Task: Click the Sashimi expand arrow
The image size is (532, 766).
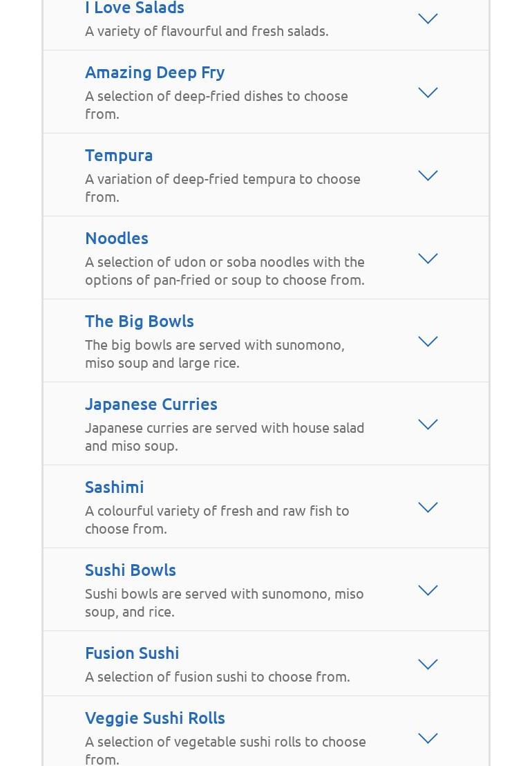Action: (x=428, y=507)
